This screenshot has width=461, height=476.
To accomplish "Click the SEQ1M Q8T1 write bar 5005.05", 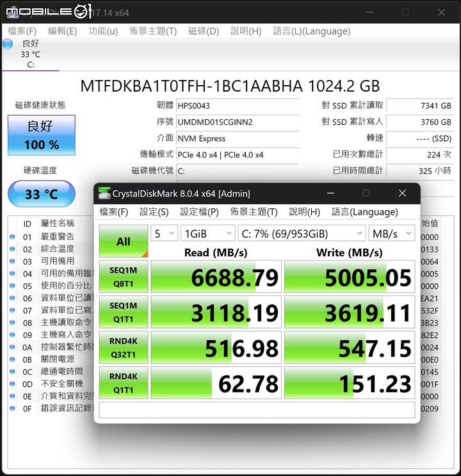I will point(350,277).
